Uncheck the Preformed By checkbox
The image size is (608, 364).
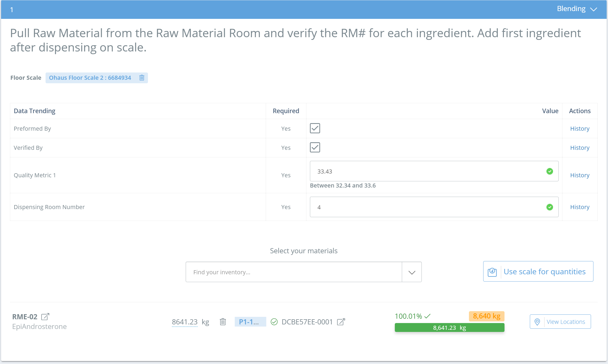(315, 128)
